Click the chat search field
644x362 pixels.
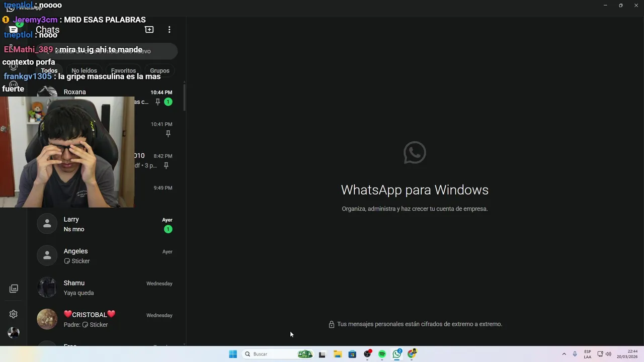pyautogui.click(x=107, y=51)
